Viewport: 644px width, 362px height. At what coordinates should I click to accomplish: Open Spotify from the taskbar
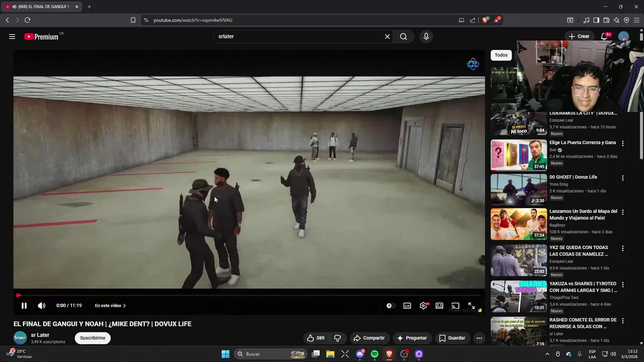374,354
